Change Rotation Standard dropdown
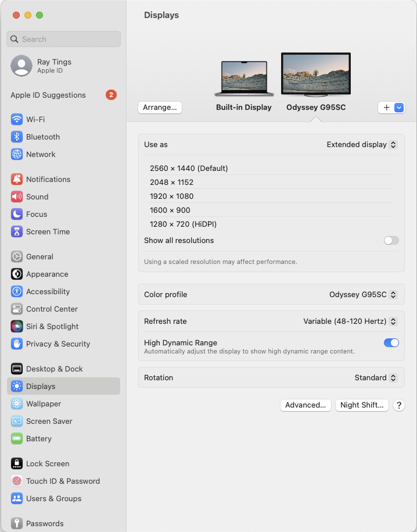 pos(376,378)
